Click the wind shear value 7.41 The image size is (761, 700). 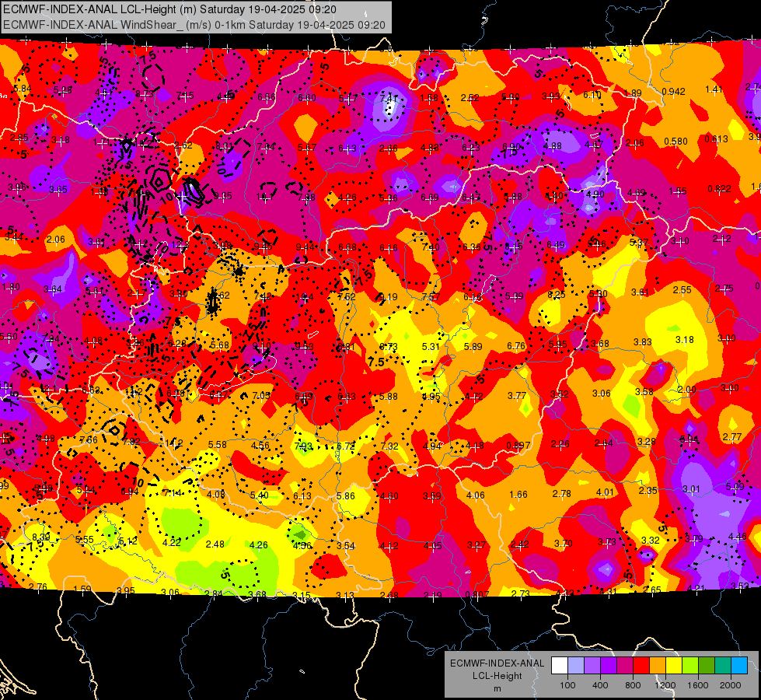pos(389,98)
